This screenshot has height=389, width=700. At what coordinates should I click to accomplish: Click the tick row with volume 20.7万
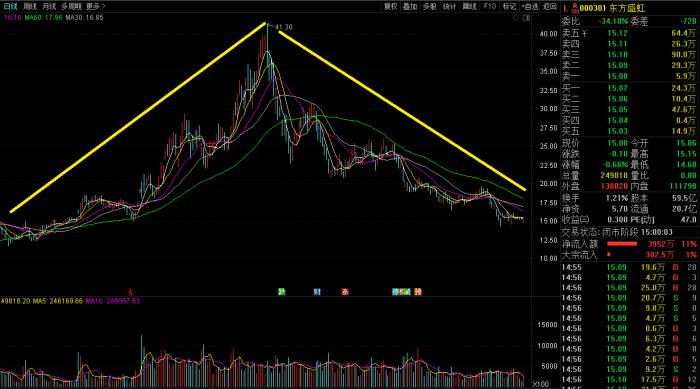(x=629, y=298)
